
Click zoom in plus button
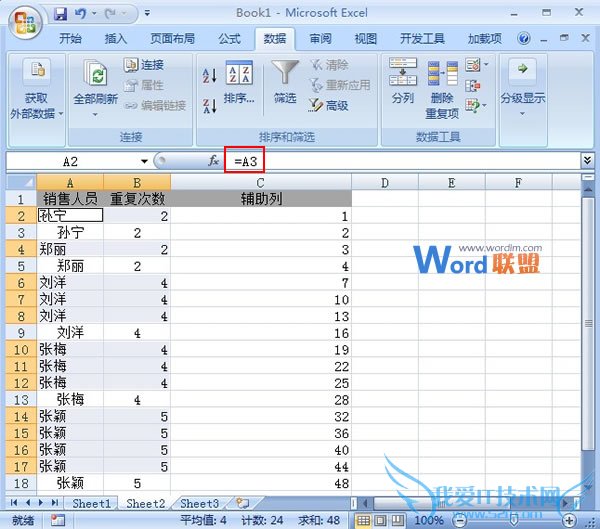point(569,520)
